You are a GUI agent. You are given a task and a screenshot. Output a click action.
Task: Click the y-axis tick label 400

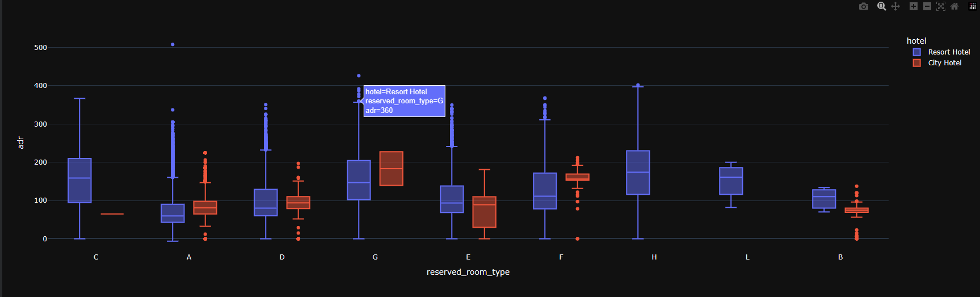(x=40, y=86)
